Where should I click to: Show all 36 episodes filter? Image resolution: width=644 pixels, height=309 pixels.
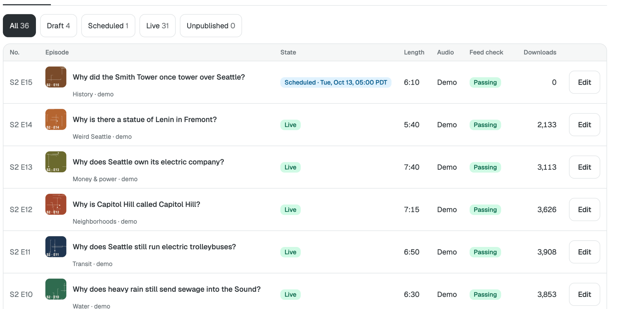[x=19, y=26]
